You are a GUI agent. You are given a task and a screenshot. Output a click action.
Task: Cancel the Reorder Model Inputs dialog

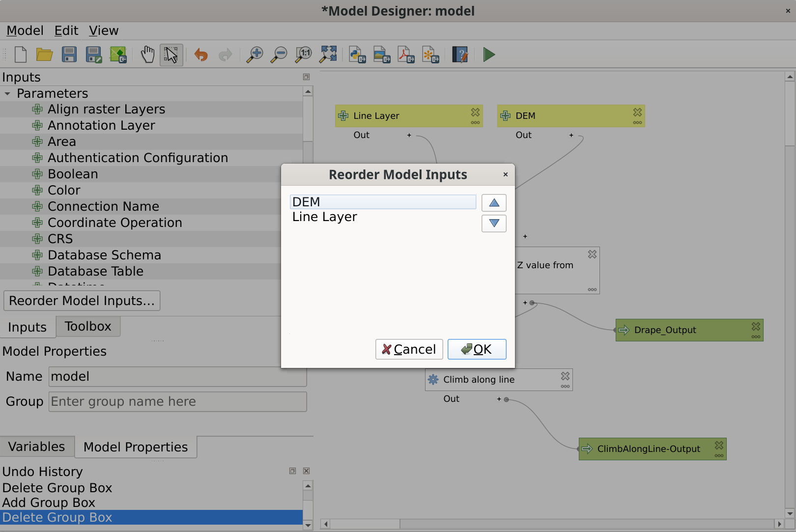pyautogui.click(x=409, y=349)
